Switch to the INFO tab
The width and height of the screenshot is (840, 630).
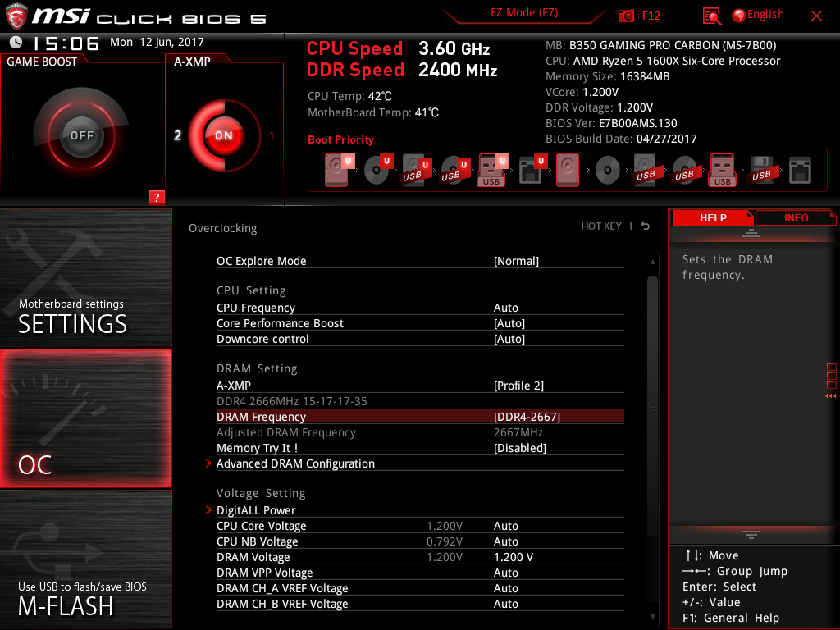pyautogui.click(x=796, y=217)
